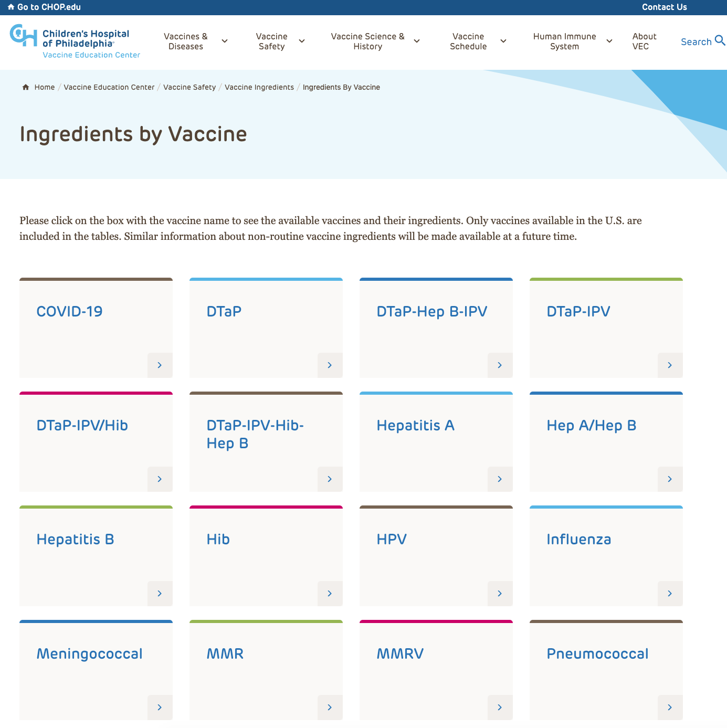
Task: Open the Vaccine Safety breadcrumb link
Action: click(189, 87)
